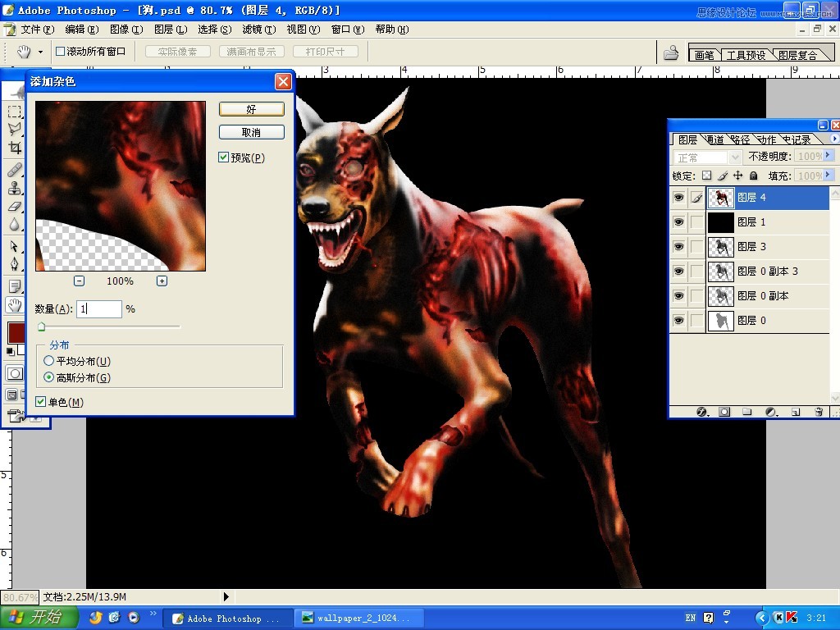The height and width of the screenshot is (630, 840).
Task: Toggle the 单色(M) monochromatic checkbox
Action: click(x=41, y=401)
